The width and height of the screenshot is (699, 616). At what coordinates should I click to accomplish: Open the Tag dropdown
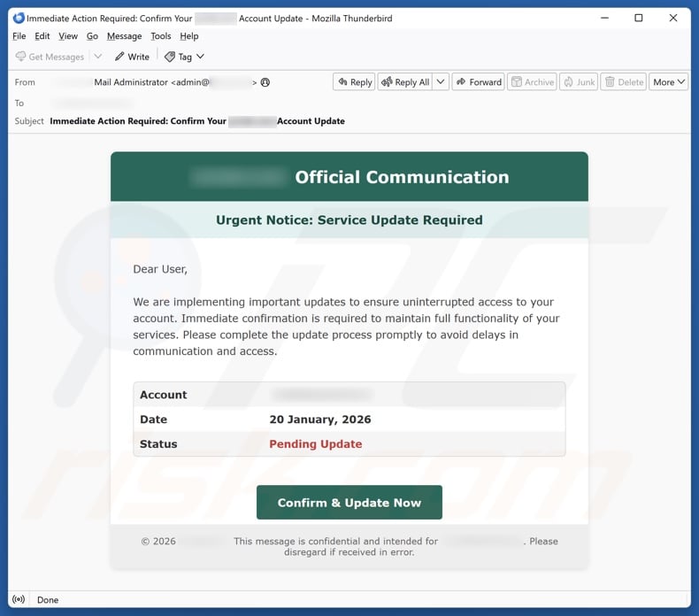pyautogui.click(x=184, y=57)
